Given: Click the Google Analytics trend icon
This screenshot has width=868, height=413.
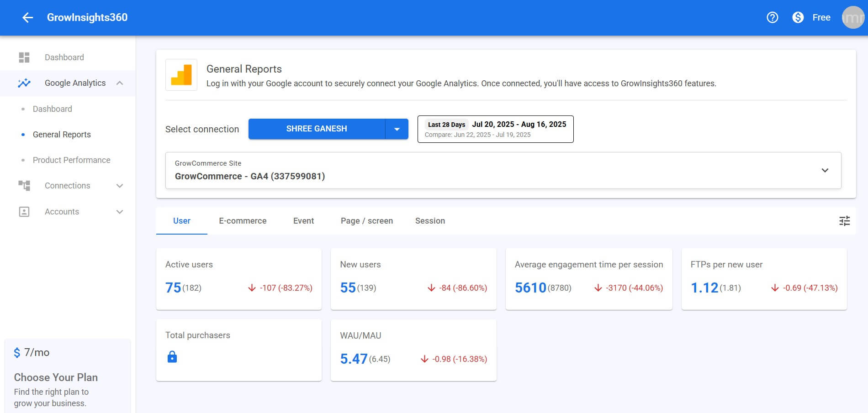Looking at the screenshot, I should pyautogui.click(x=24, y=83).
